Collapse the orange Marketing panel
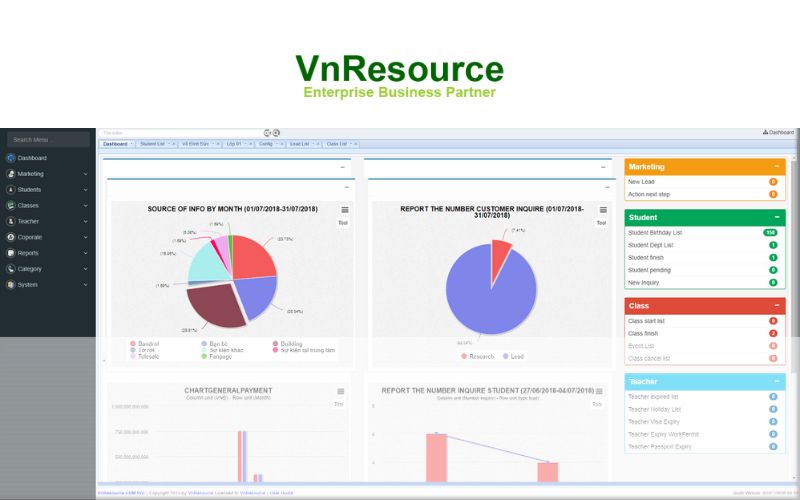 (x=777, y=166)
